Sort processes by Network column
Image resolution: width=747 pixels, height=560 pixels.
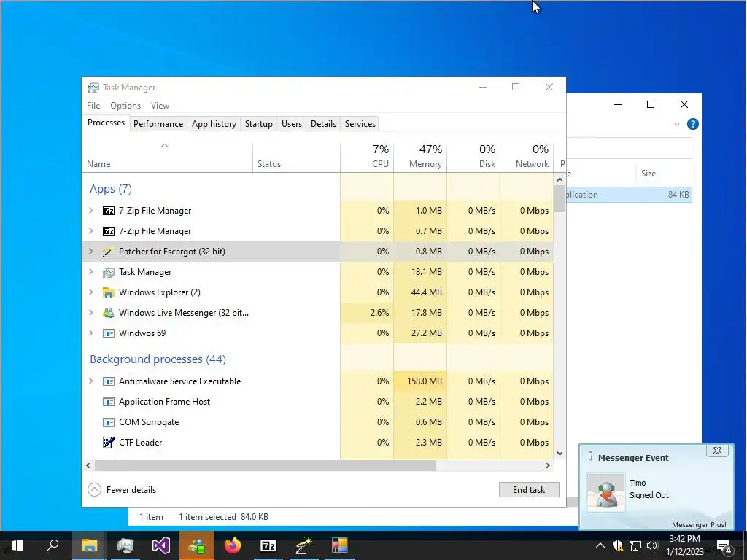click(527, 157)
